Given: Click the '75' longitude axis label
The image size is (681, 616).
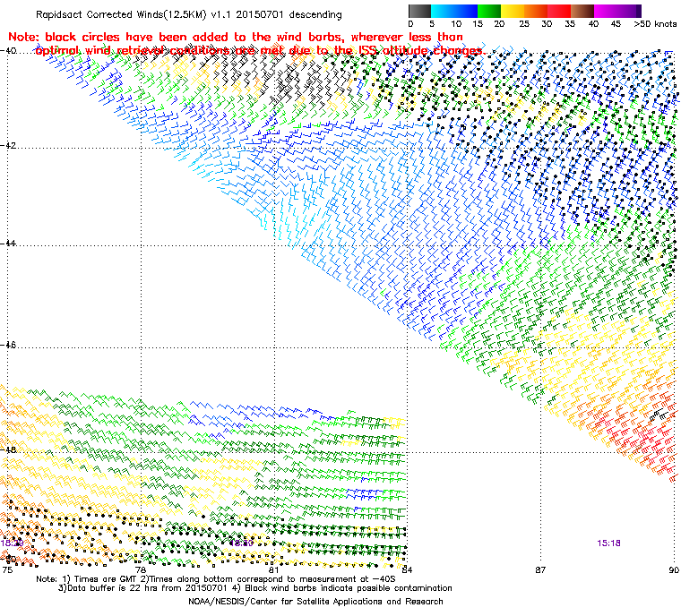Looking at the screenshot, I should pos(7,570).
